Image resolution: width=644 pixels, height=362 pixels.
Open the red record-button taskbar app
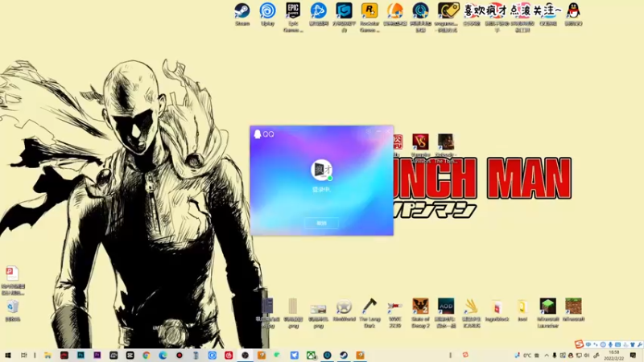click(179, 356)
